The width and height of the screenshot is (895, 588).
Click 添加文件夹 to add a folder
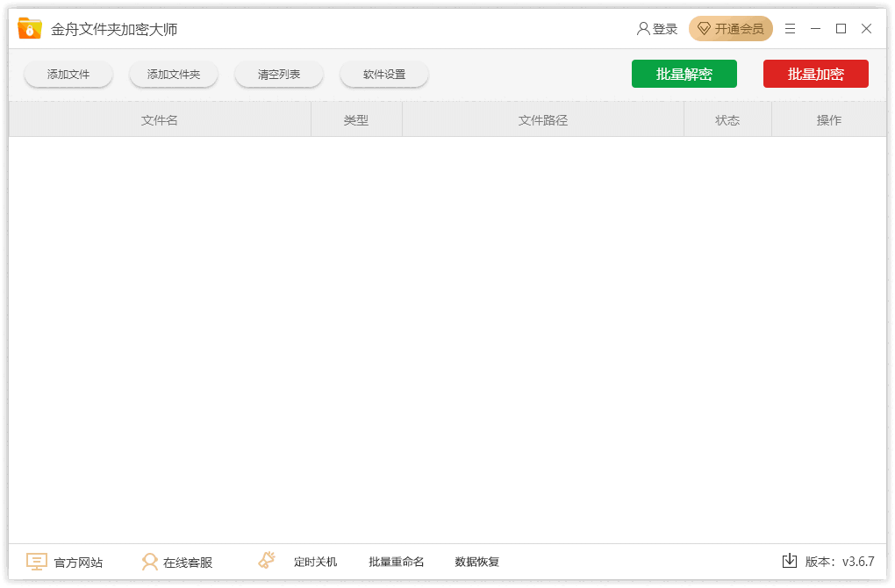point(174,75)
